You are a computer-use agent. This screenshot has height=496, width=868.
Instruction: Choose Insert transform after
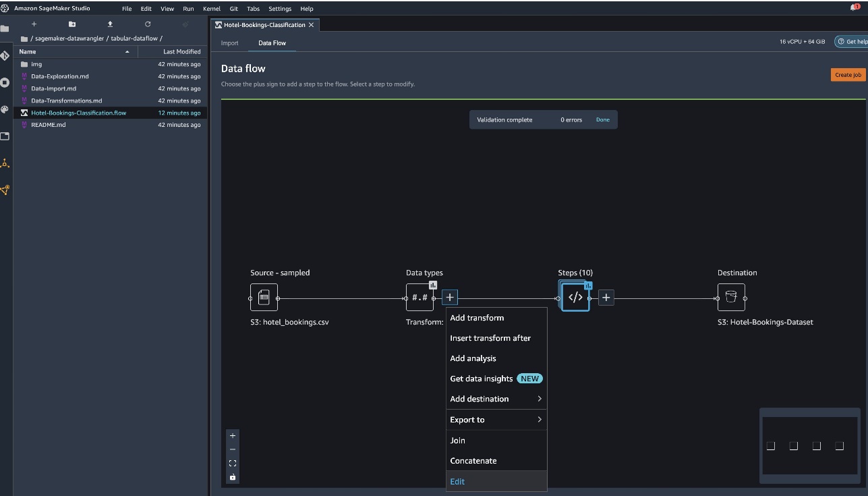pos(496,338)
